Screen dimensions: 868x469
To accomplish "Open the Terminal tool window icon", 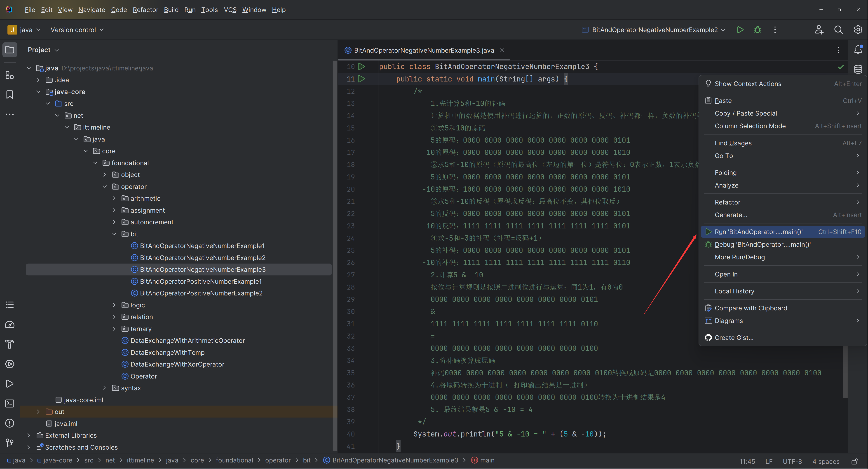I will (10, 403).
